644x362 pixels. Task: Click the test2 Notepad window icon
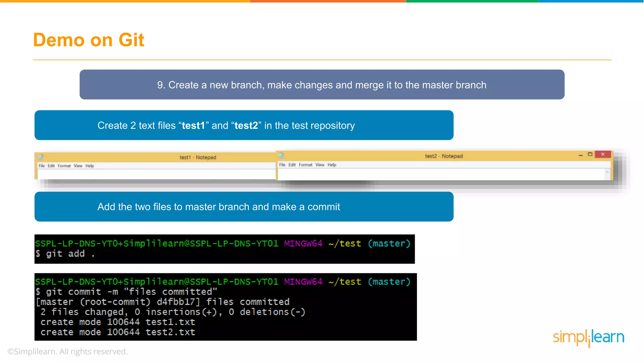pos(281,156)
